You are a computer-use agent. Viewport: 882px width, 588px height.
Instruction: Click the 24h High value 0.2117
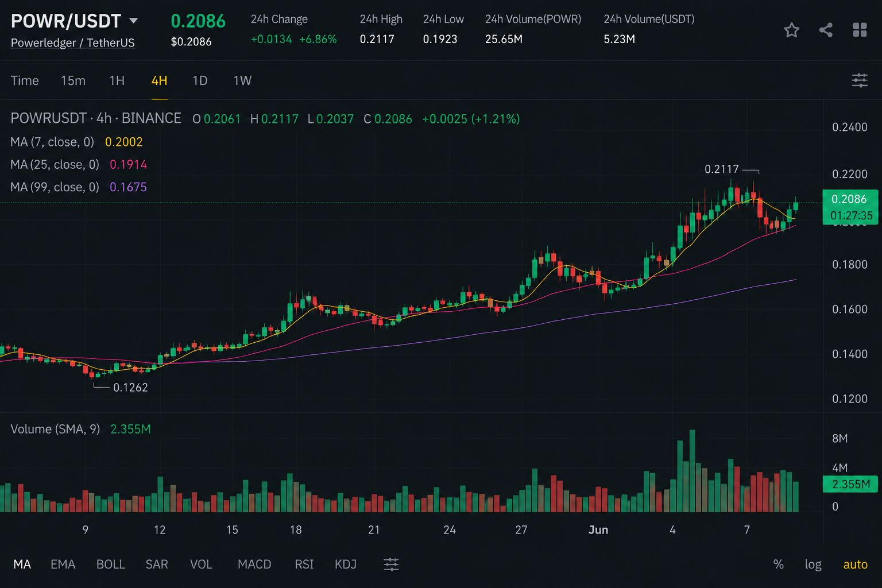click(377, 39)
